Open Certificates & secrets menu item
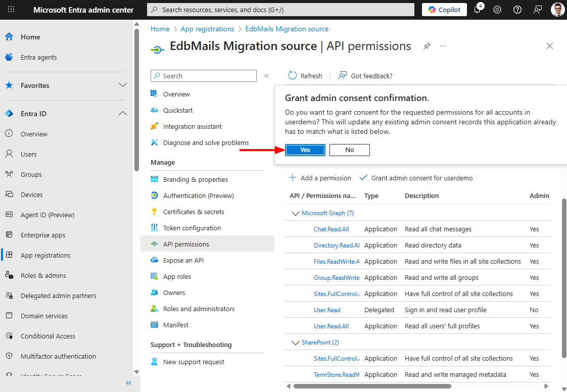This screenshot has width=567, height=392. 194,212
